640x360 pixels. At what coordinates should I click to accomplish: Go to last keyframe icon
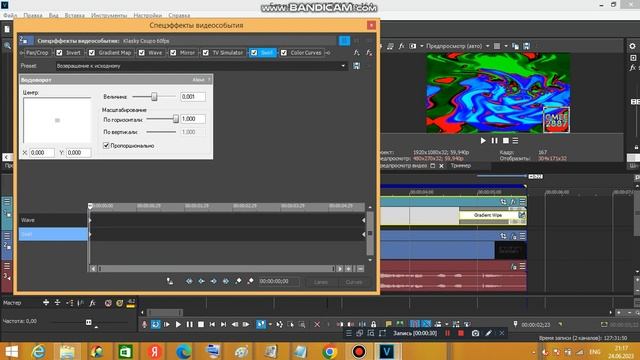(x=226, y=281)
